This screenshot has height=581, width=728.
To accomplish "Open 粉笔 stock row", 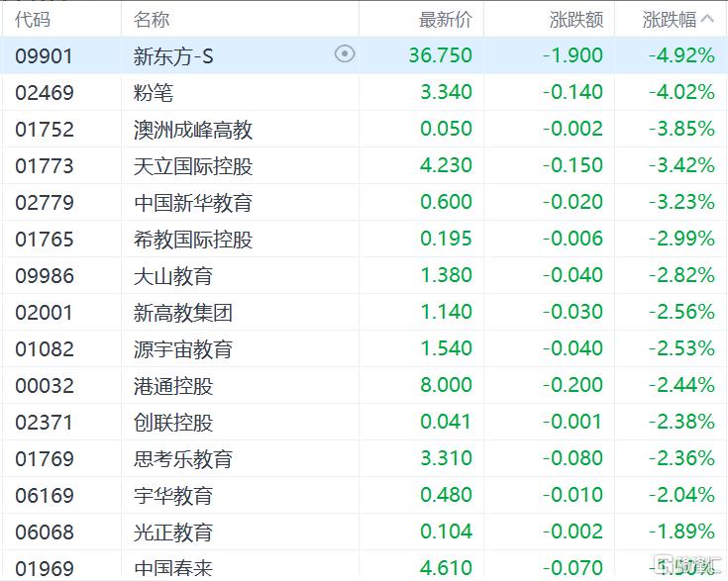I will 154,93.
